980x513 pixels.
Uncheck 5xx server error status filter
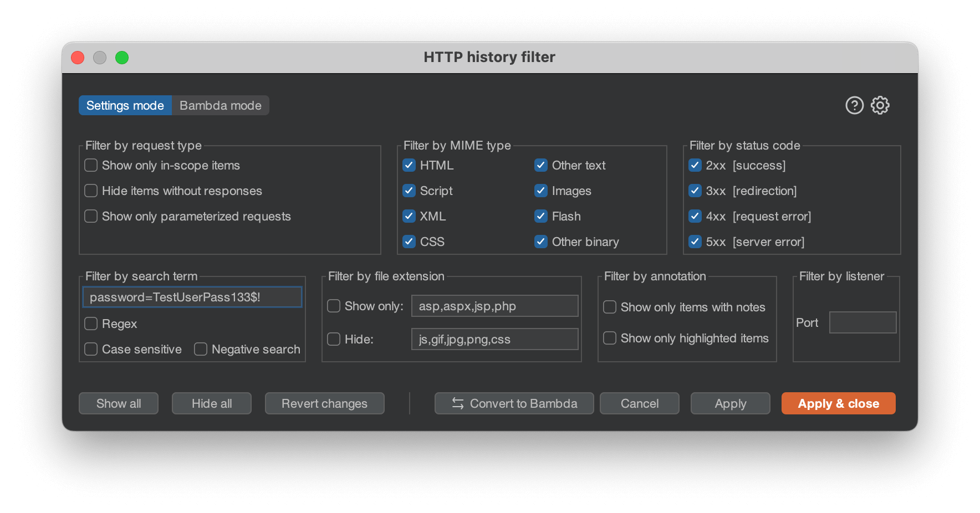click(695, 242)
